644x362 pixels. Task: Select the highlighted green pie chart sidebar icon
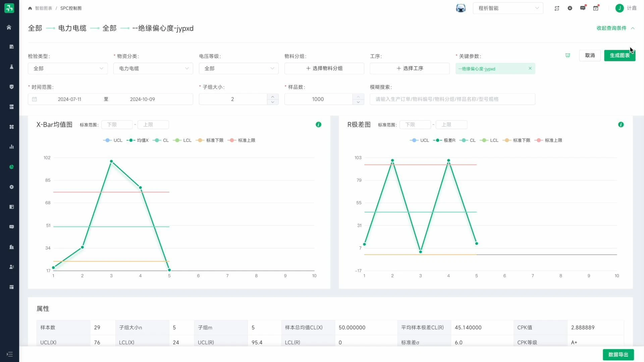click(11, 167)
